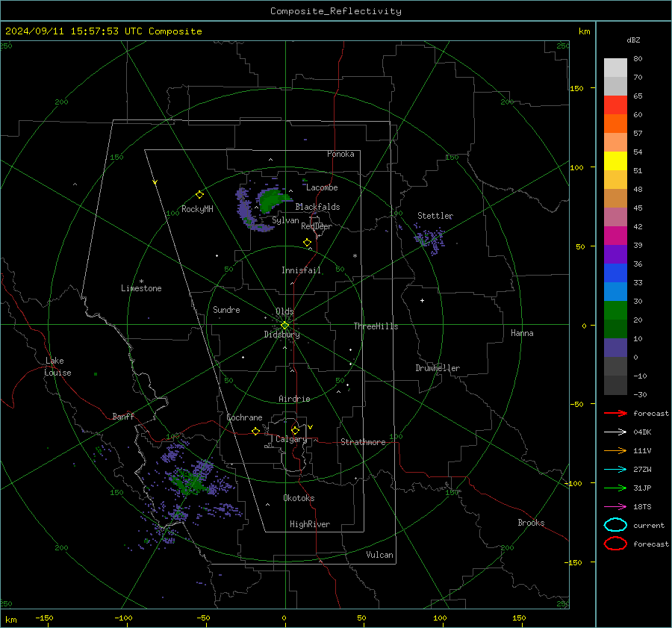Select the Stettler city label
This screenshot has height=628, width=672.
435,216
